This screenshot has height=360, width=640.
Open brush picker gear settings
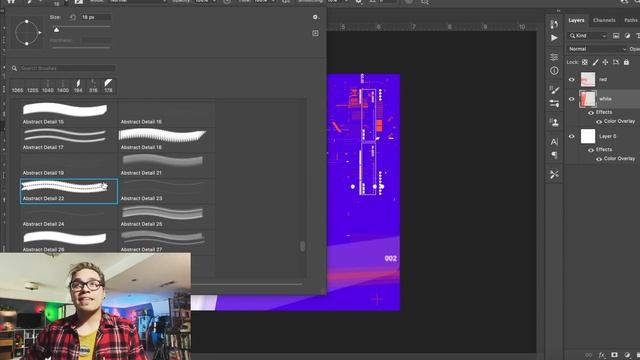point(315,17)
